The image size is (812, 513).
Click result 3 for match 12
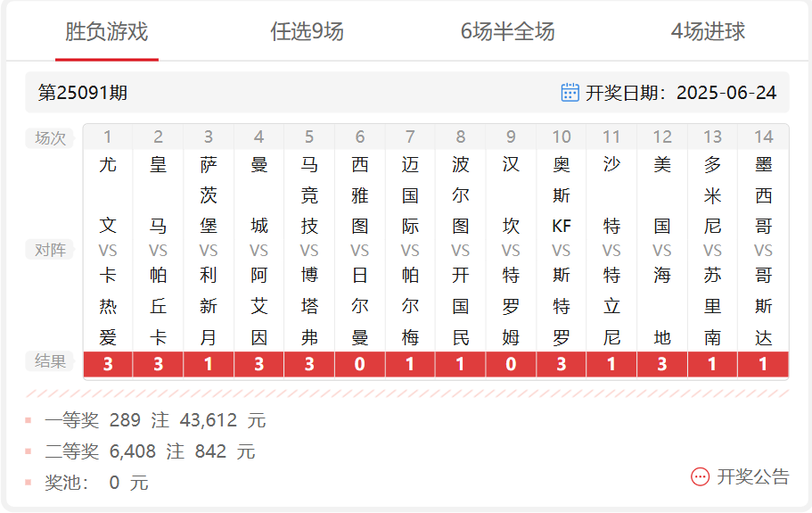tap(662, 364)
